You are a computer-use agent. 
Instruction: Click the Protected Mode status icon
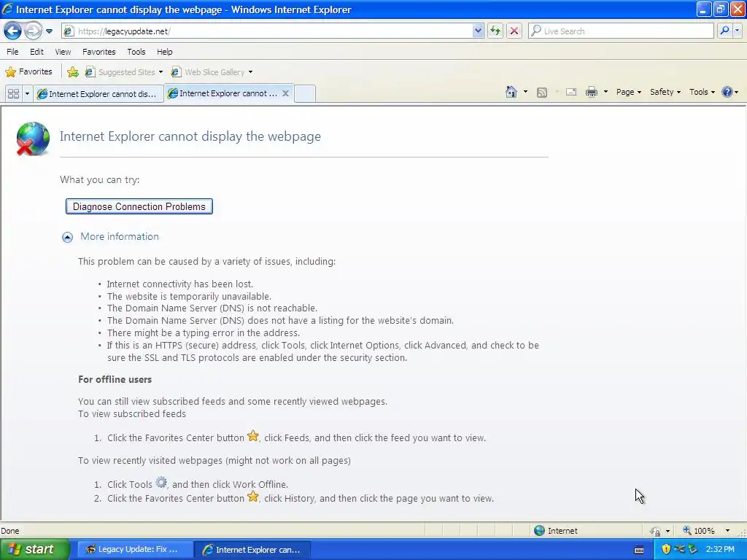[656, 531]
